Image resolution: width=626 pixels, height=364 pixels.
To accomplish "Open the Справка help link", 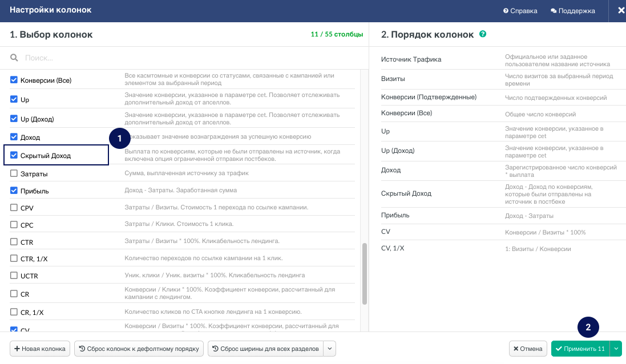I will (520, 11).
